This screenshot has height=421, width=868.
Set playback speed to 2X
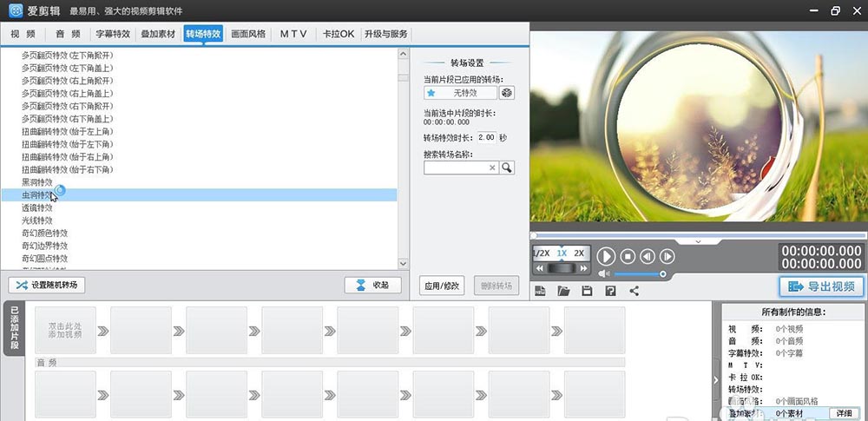click(x=580, y=253)
